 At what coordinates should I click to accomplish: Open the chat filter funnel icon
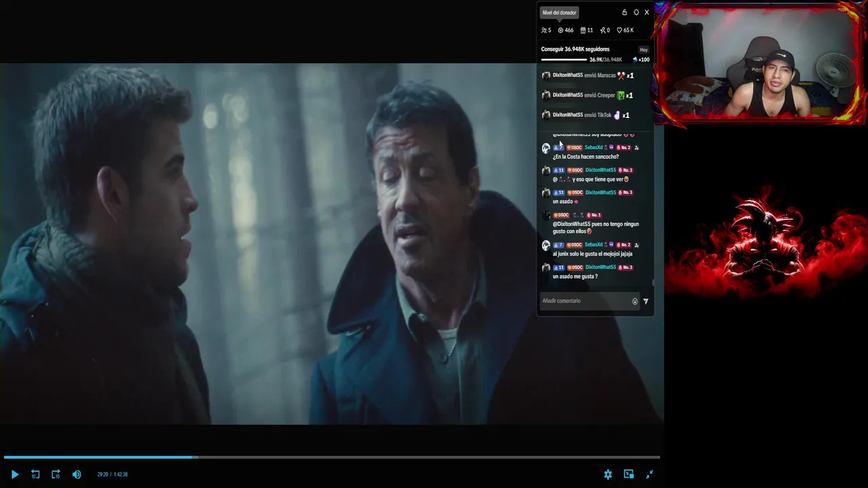point(646,302)
